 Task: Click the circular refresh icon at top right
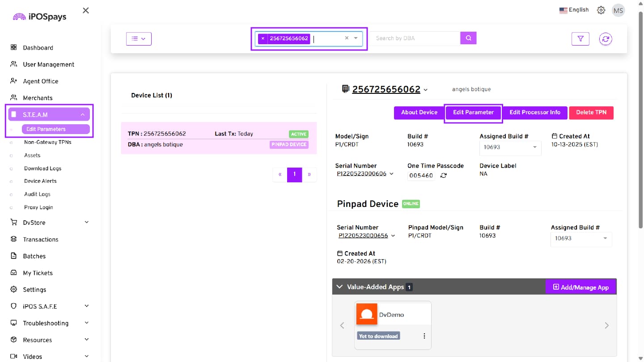point(606,39)
